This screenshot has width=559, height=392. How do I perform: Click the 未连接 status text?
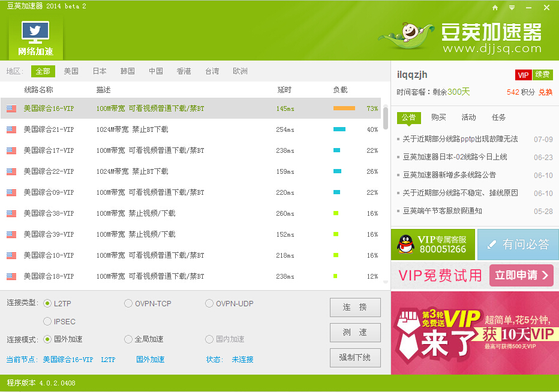[242, 360]
